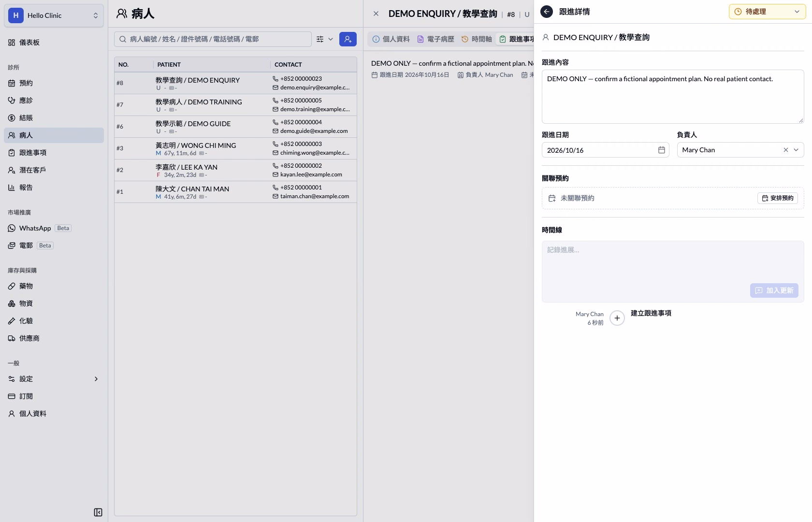Open the 藥物 inventory page

tap(54, 286)
